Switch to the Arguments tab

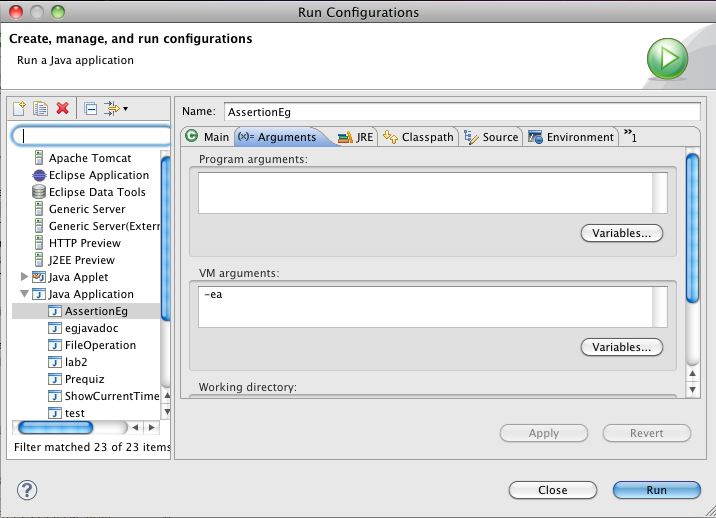click(x=283, y=137)
